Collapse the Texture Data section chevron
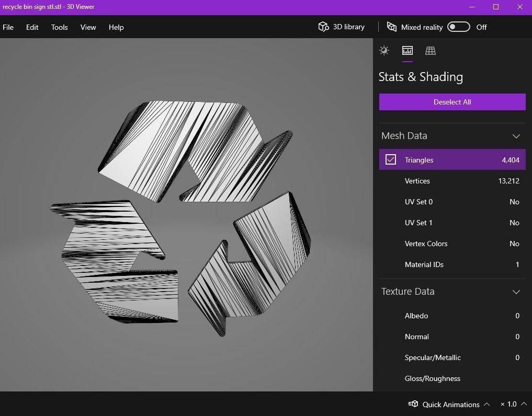This screenshot has width=532, height=416. point(516,292)
